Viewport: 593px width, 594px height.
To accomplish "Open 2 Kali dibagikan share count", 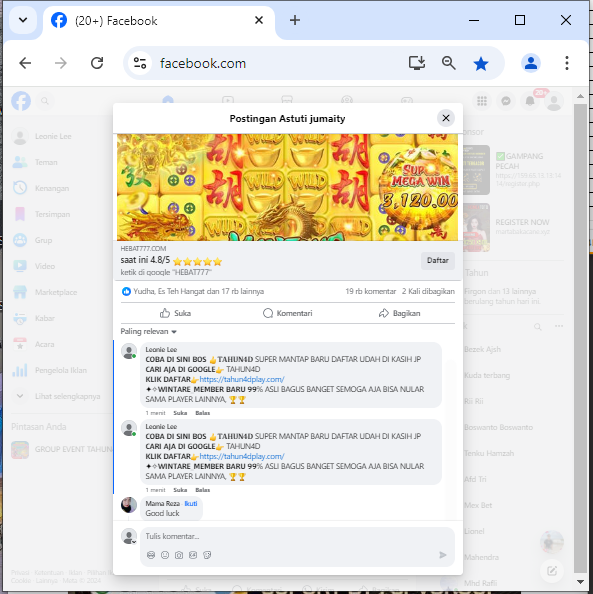I will (x=428, y=291).
